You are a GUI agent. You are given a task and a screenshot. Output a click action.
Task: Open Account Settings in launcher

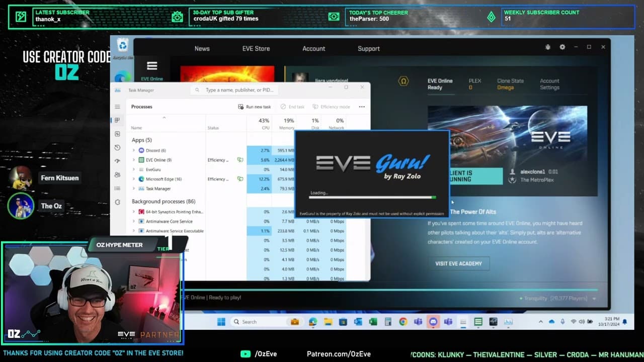coord(549,84)
